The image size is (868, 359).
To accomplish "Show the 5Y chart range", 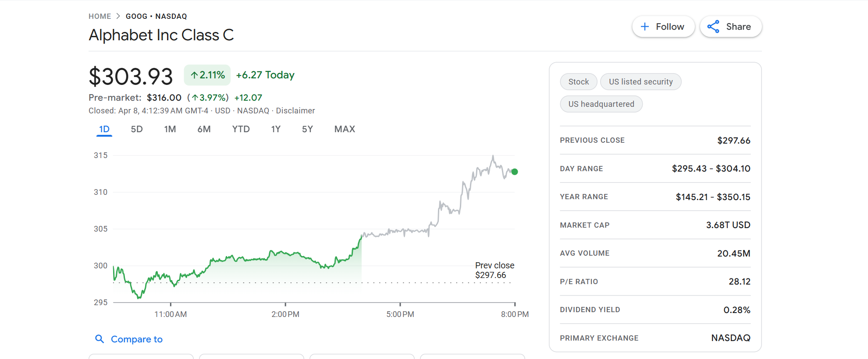I will point(307,129).
